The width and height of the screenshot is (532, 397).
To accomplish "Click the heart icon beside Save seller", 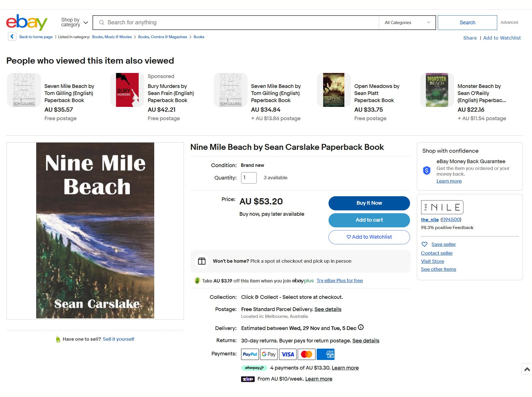I will [424, 244].
